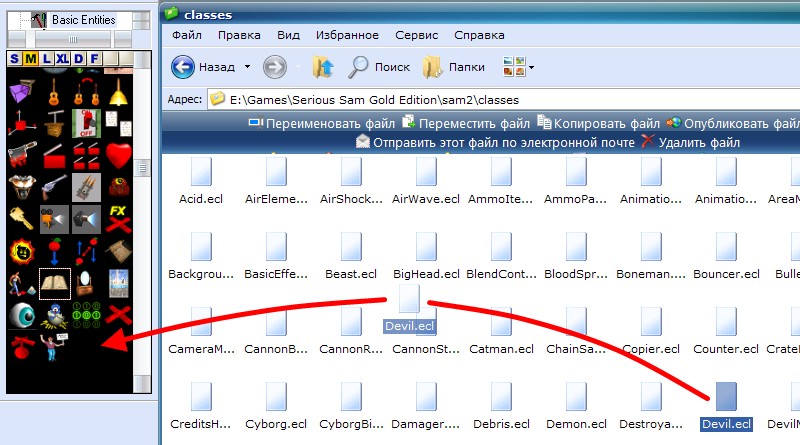Click the forward navigation arrow button

pyautogui.click(x=274, y=67)
